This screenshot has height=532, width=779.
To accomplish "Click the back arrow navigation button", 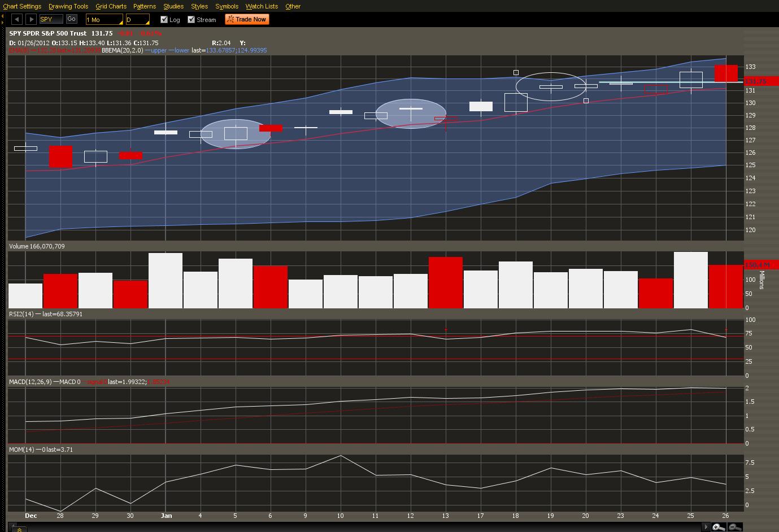I will tap(17, 19).
